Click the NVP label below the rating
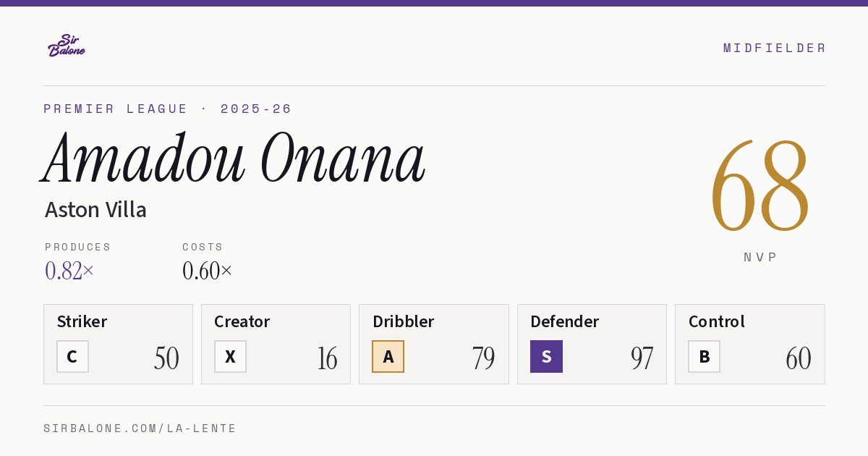The image size is (868, 456). click(760, 257)
